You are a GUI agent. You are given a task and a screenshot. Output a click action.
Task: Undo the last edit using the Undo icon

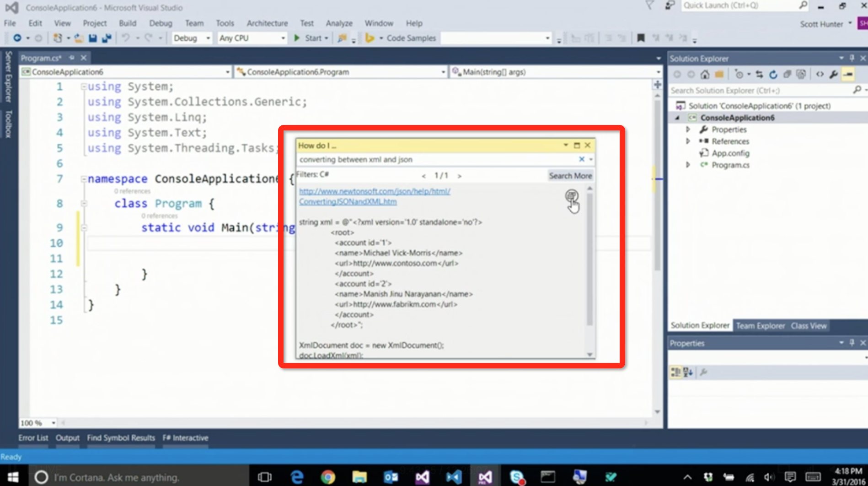tap(125, 38)
